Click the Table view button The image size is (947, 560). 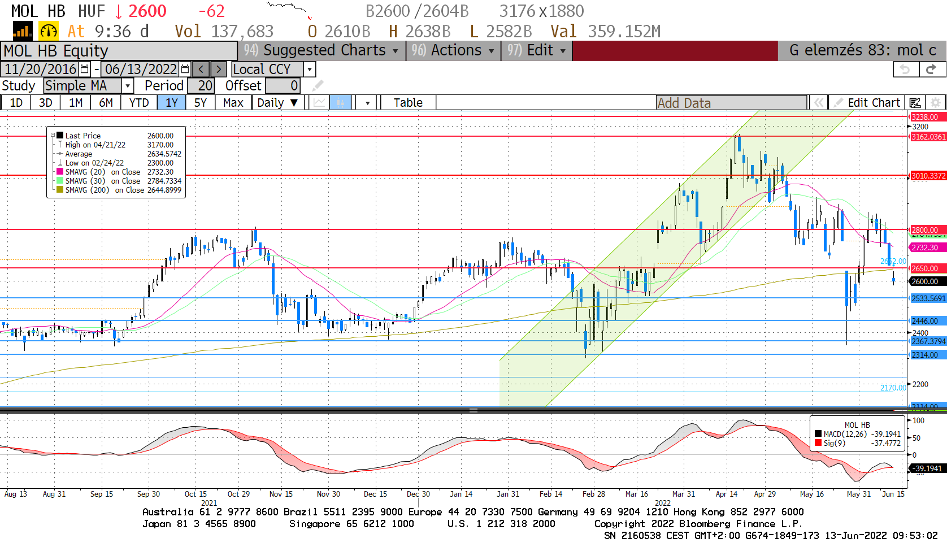408,102
